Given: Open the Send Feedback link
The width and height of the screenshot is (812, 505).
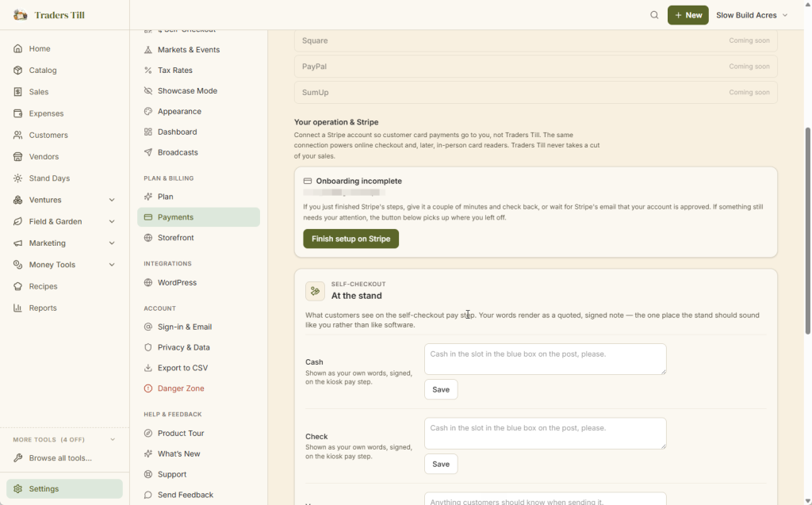Looking at the screenshot, I should 198,495.
